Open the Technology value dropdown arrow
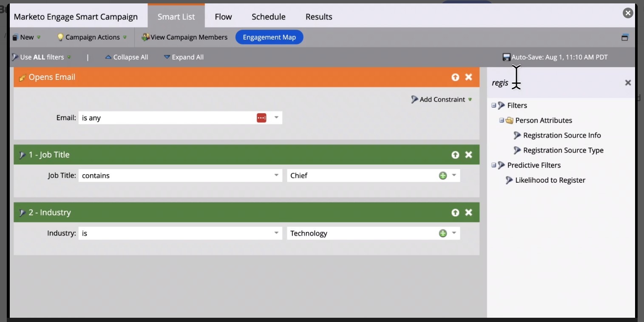 [x=454, y=233]
